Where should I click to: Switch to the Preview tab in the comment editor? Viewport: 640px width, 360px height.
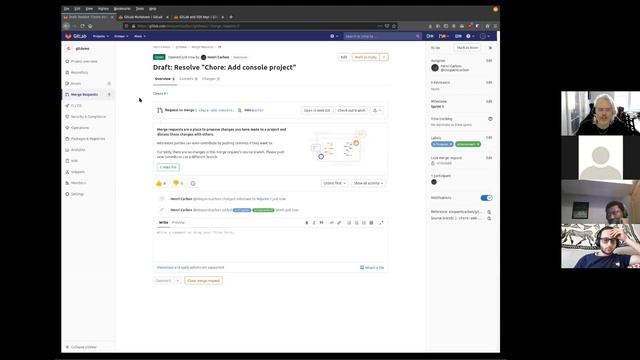178,222
